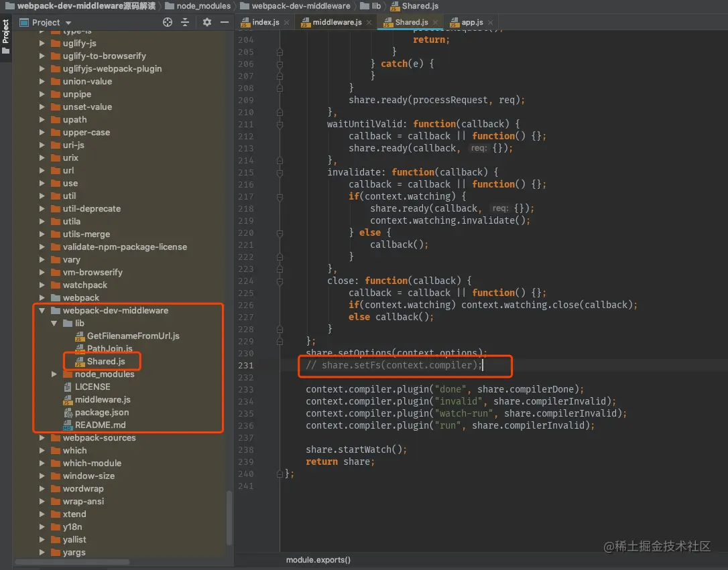
Task: Click the commented share.setFs line
Action: click(x=393, y=365)
